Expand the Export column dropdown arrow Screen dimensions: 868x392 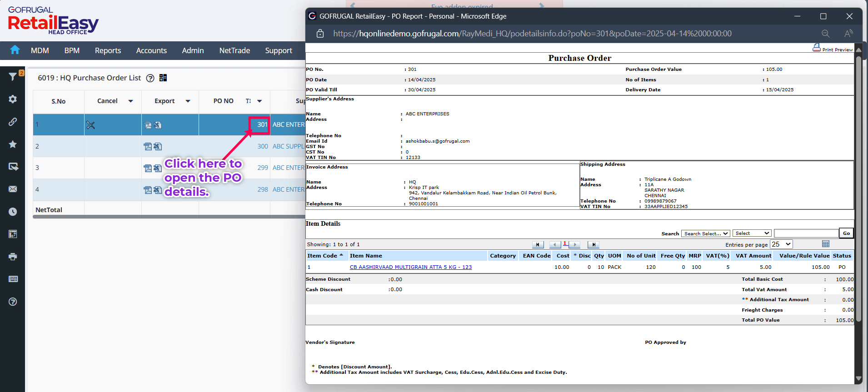coord(188,101)
